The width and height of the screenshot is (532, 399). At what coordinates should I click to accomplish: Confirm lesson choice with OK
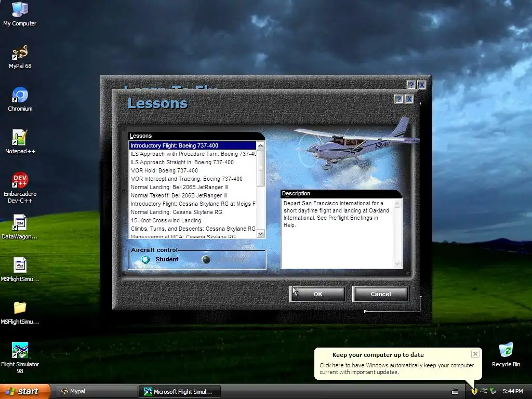[318, 294]
